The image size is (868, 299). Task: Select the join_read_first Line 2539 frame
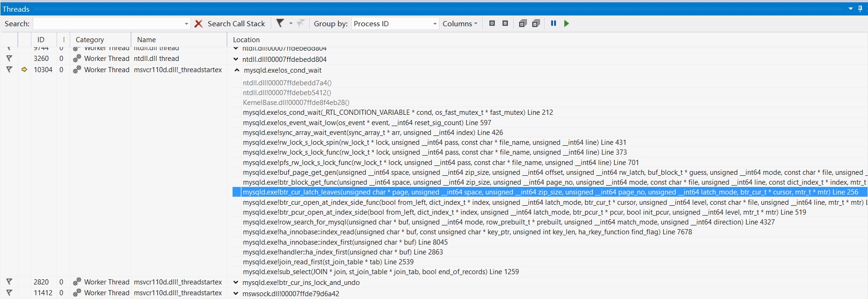pyautogui.click(x=328, y=262)
